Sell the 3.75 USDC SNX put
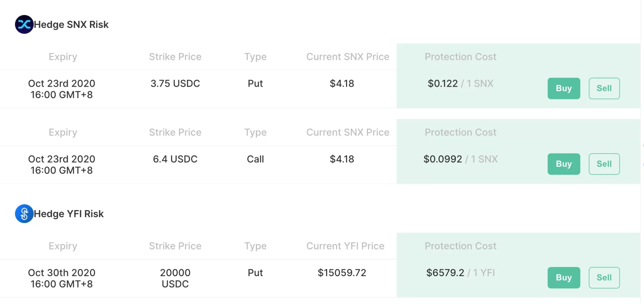 (x=604, y=88)
